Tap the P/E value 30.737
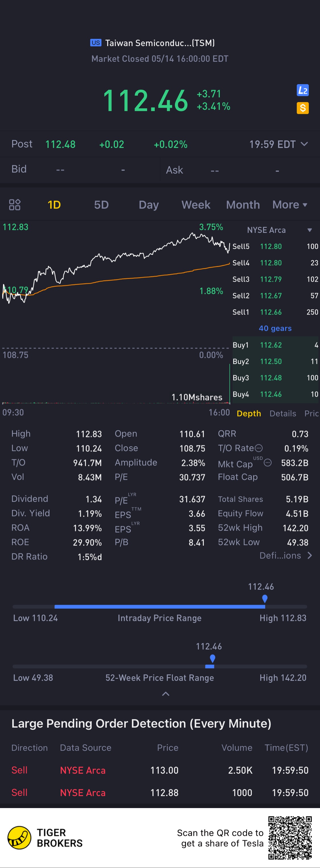Viewport: 320px width, 868px height. point(192,477)
